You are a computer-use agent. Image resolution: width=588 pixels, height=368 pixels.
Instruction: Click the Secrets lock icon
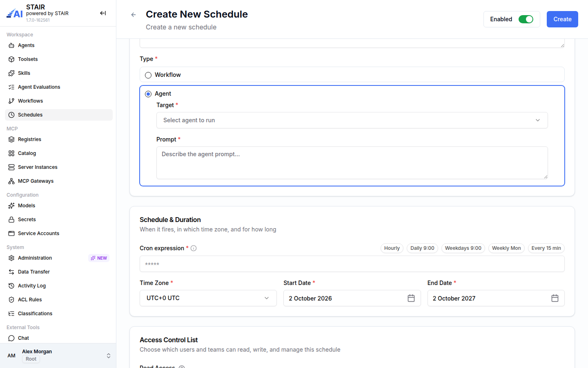coord(11,220)
